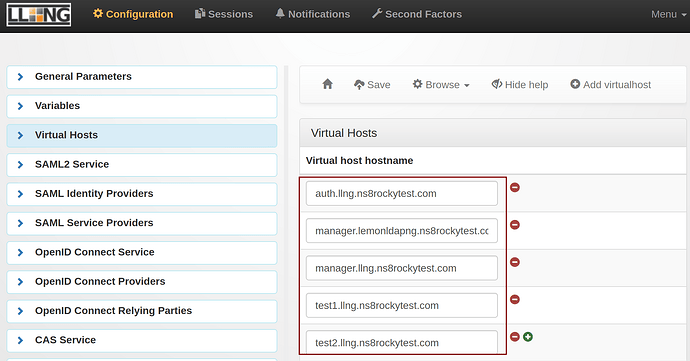690x361 pixels.
Task: Click the Sessions clipboard icon
Action: click(x=200, y=14)
